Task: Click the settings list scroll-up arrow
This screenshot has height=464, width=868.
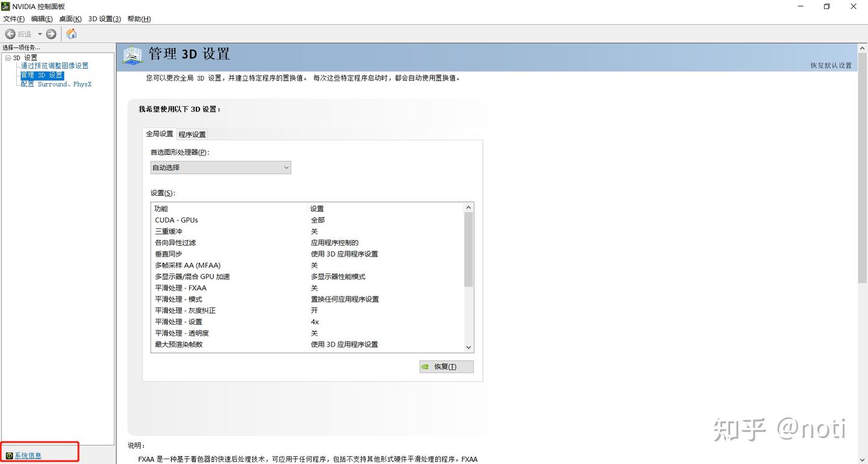Action: [468, 208]
